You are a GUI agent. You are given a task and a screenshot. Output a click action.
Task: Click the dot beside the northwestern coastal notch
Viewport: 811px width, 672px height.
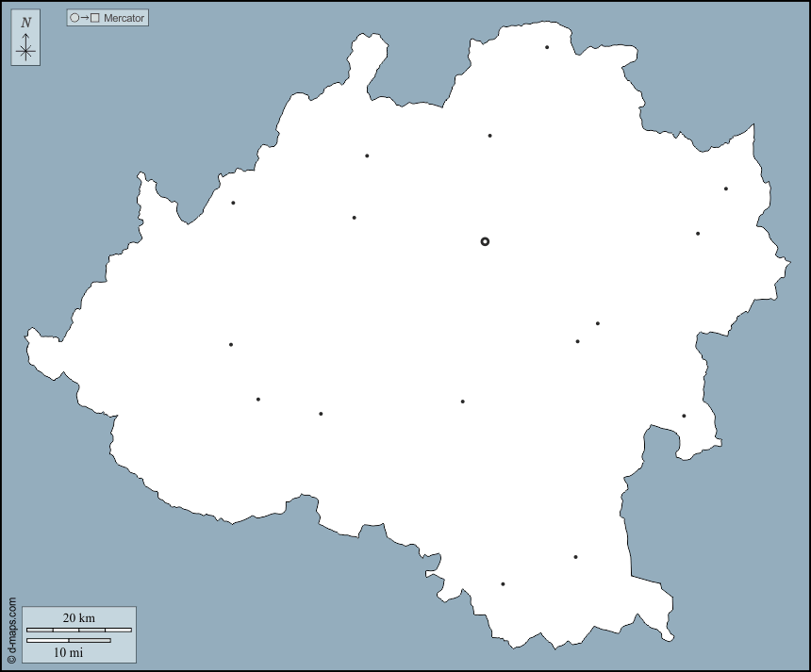click(x=233, y=203)
